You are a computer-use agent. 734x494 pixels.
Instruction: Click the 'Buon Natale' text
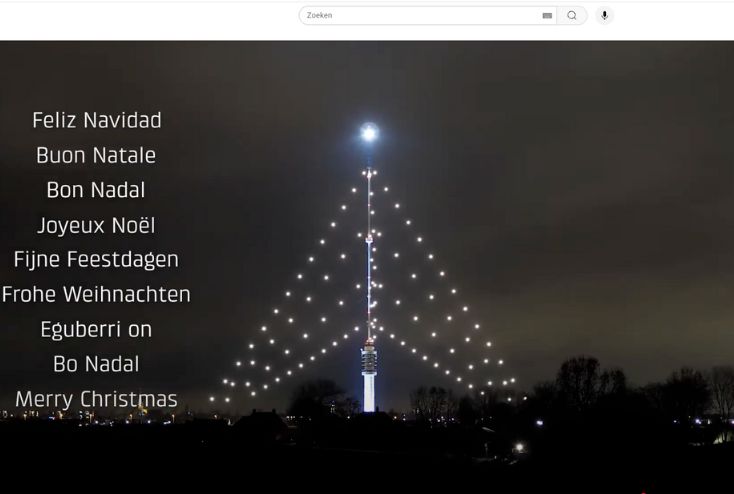click(96, 155)
